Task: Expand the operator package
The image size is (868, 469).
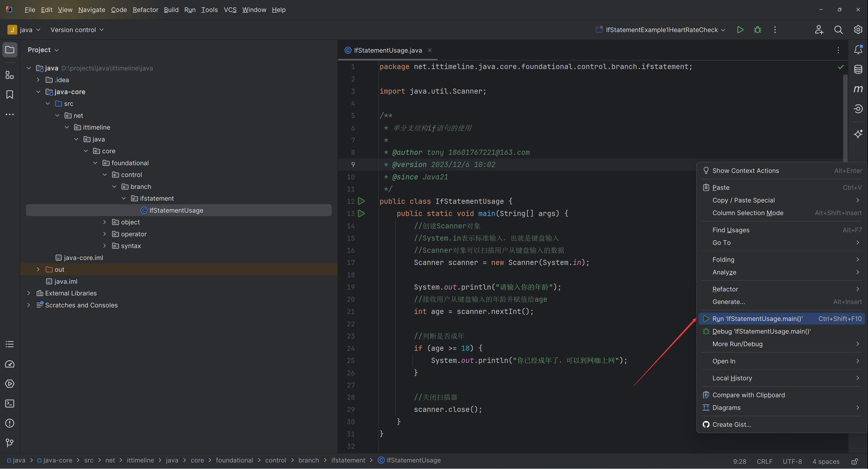Action: 104,234
